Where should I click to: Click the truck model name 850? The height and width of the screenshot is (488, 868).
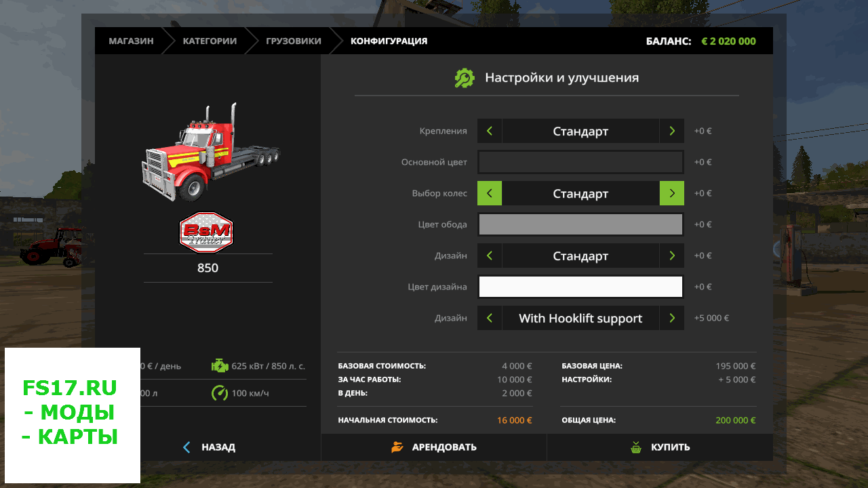click(208, 268)
